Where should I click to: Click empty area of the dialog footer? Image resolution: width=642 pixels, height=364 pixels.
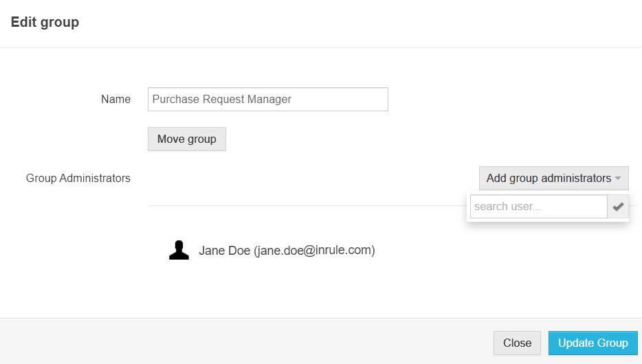coord(241,341)
